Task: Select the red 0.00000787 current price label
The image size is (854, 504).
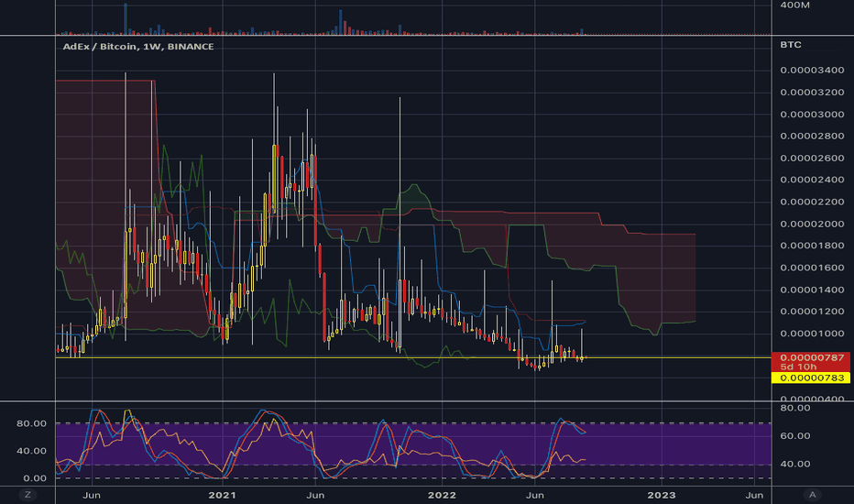Action: [x=811, y=357]
